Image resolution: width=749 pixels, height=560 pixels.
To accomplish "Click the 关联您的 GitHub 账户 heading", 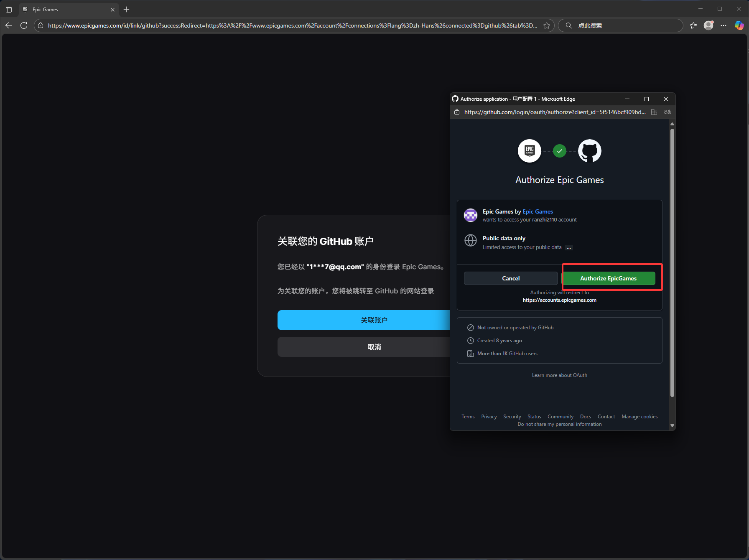I will [x=326, y=241].
